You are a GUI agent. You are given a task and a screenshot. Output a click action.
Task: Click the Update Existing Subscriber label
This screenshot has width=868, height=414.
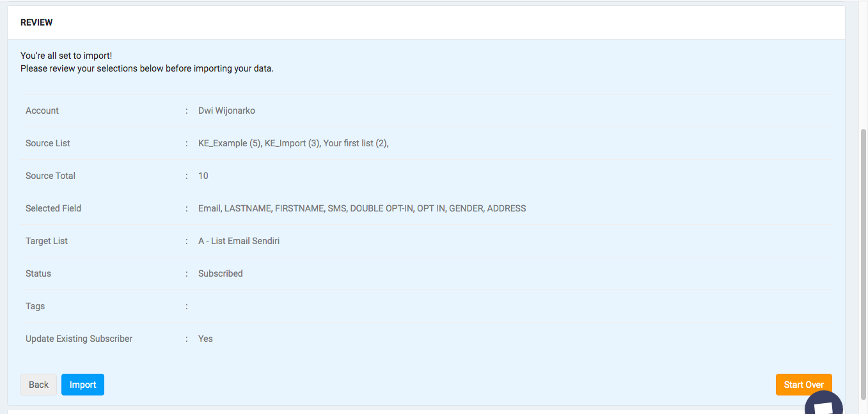point(79,339)
